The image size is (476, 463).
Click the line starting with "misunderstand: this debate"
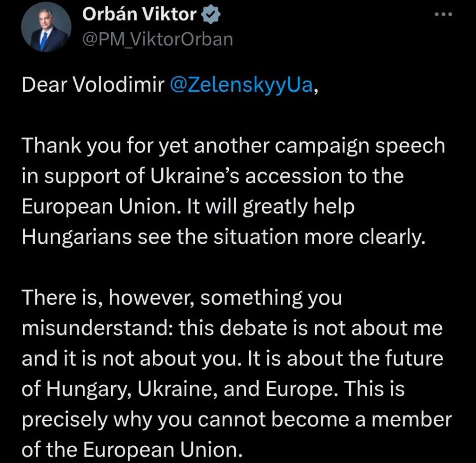[232, 329]
